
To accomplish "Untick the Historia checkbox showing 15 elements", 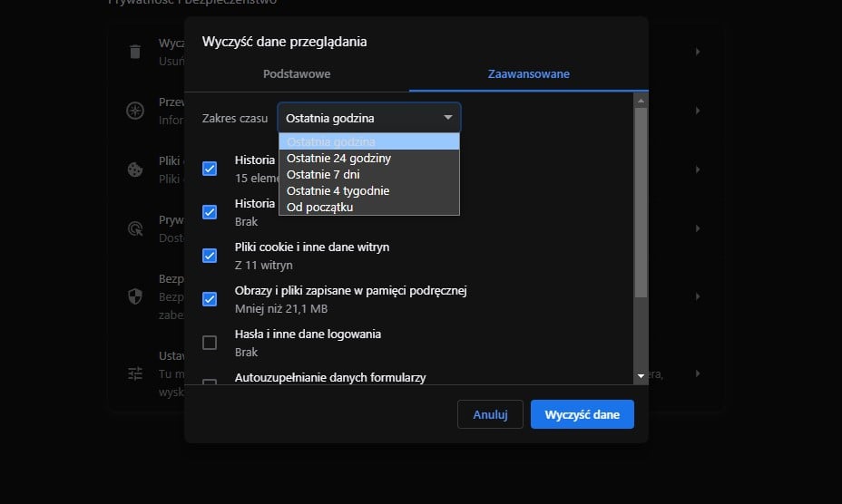I will coord(210,169).
